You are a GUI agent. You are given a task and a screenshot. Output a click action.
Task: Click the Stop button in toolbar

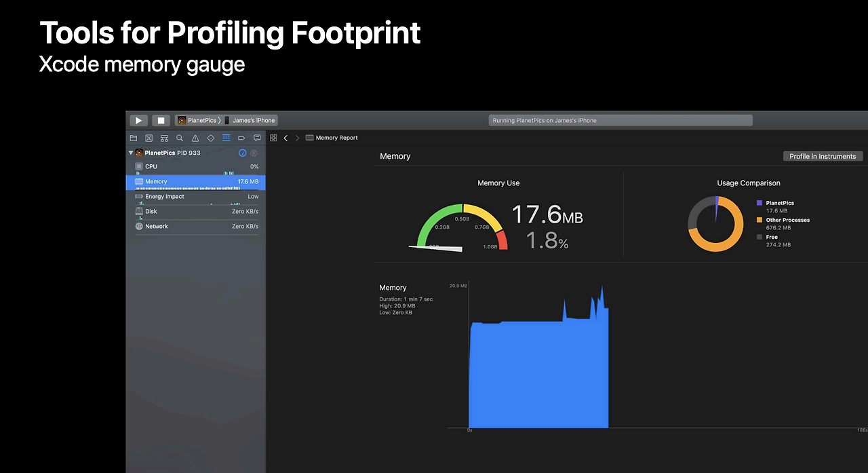pos(161,120)
